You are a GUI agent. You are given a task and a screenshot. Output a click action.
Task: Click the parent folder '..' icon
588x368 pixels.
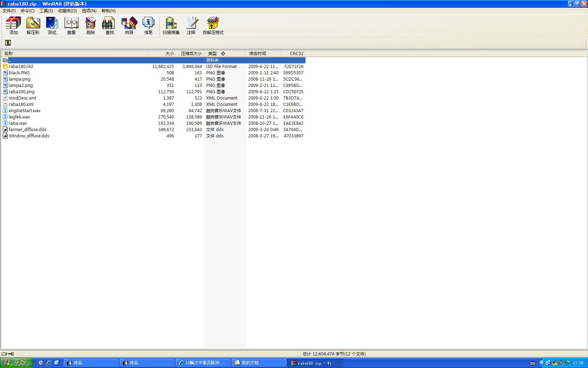point(5,60)
